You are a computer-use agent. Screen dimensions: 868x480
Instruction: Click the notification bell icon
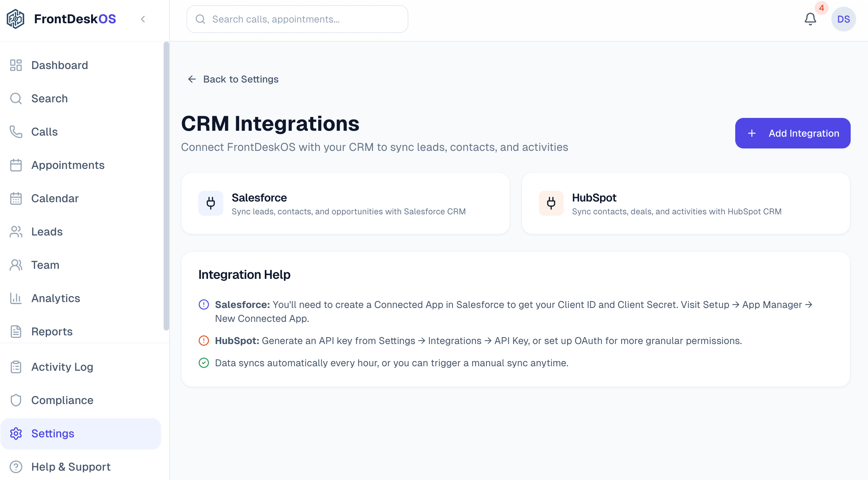[810, 19]
